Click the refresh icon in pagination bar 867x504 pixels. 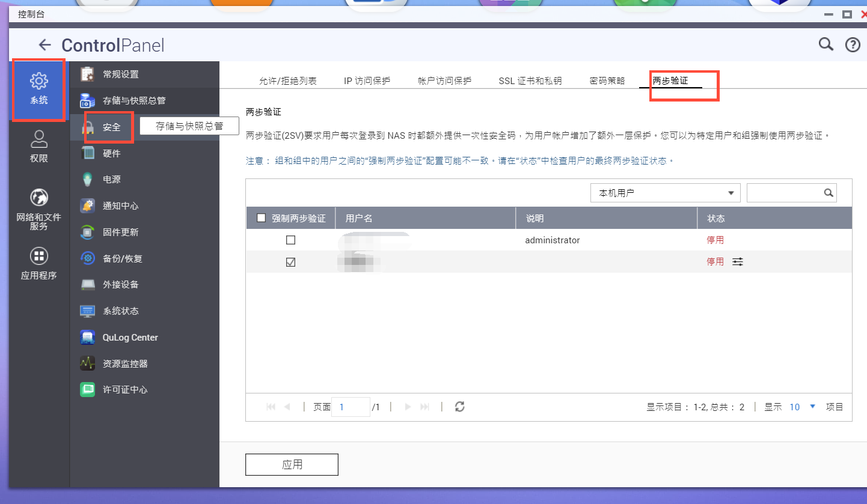pyautogui.click(x=460, y=407)
